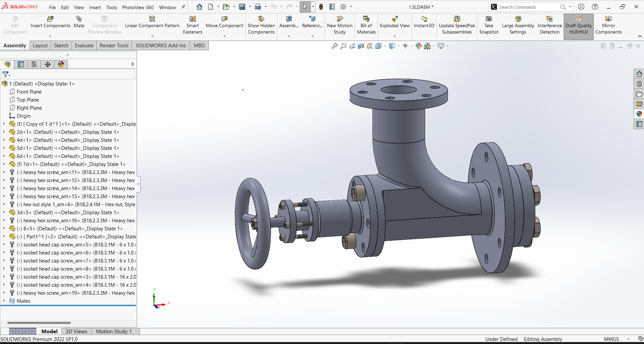Open SOLIDWORKS Resources home in task pane
Screen dimensions: 644x344
click(639, 74)
